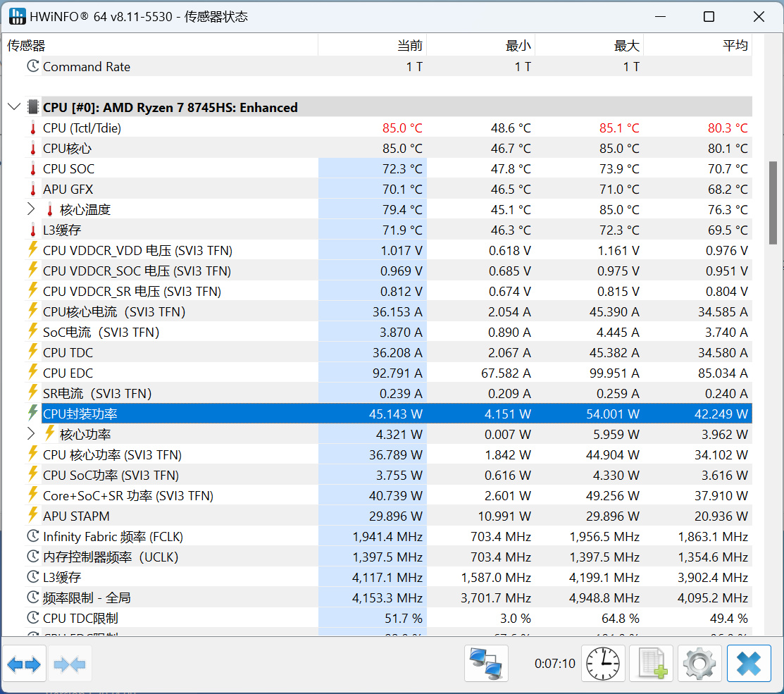This screenshot has width=784, height=694.
Task: Click the 1,941.4 MHz FCLK current value
Action: pos(387,536)
